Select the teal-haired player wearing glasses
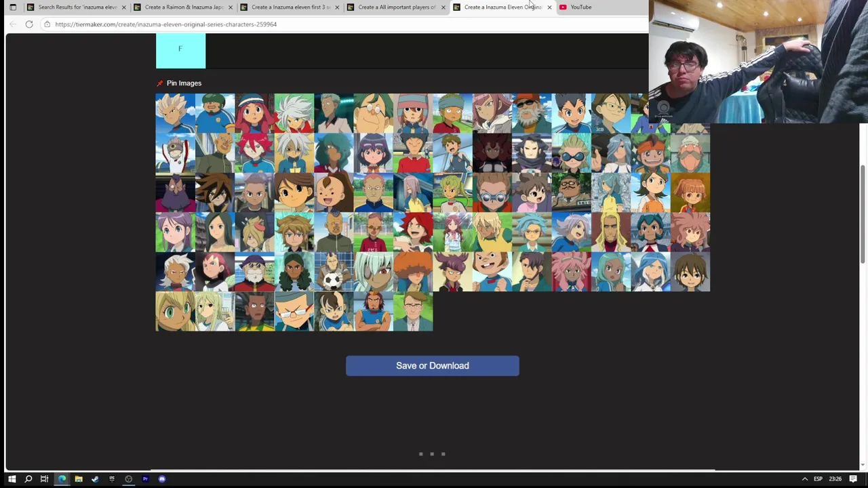This screenshot has height=488, width=868. pos(532,232)
